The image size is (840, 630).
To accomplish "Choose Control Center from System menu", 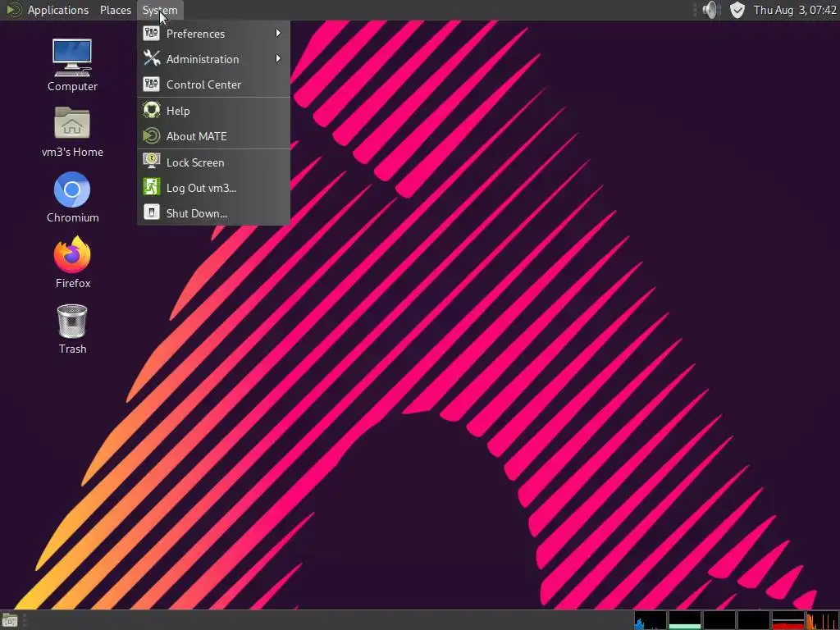I will click(x=214, y=84).
